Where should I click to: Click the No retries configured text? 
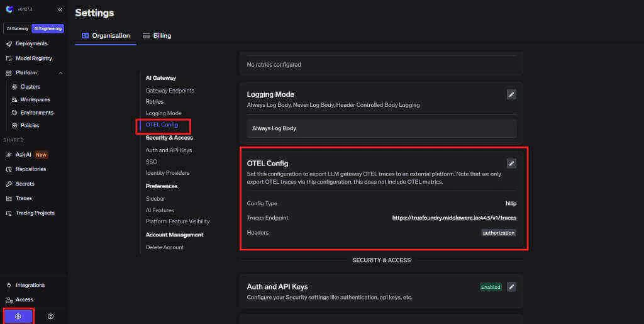point(274,64)
